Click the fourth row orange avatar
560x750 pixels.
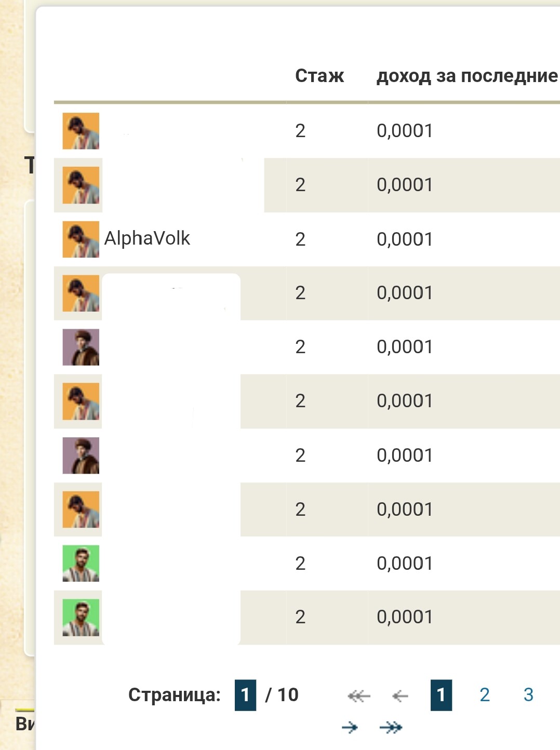coord(81,293)
